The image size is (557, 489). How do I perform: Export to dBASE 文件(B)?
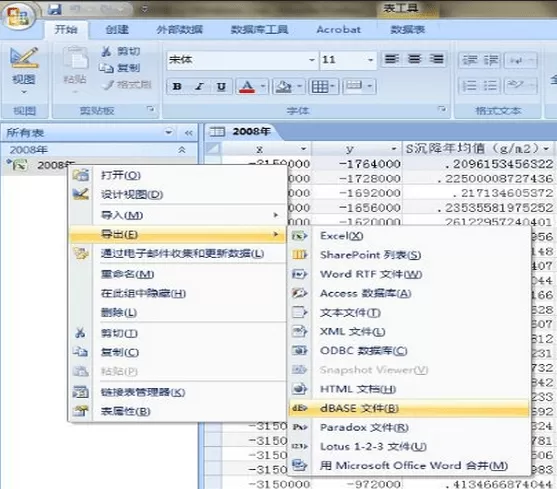coord(409,408)
